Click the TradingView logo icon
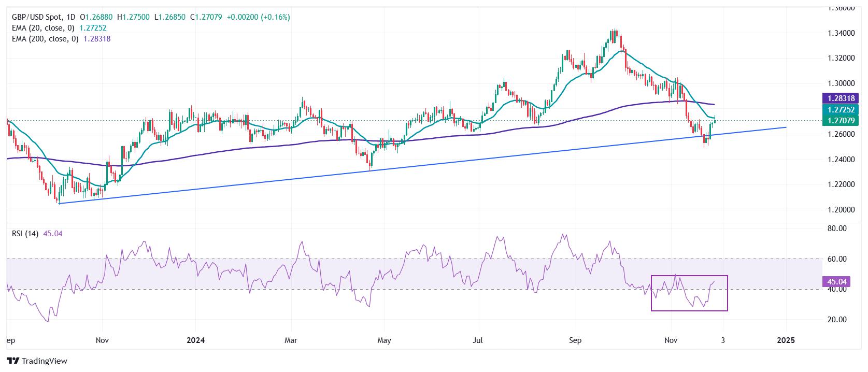 click(13, 361)
